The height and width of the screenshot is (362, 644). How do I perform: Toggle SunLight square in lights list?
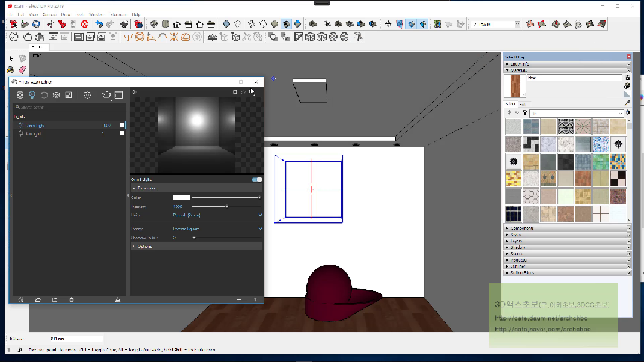121,133
